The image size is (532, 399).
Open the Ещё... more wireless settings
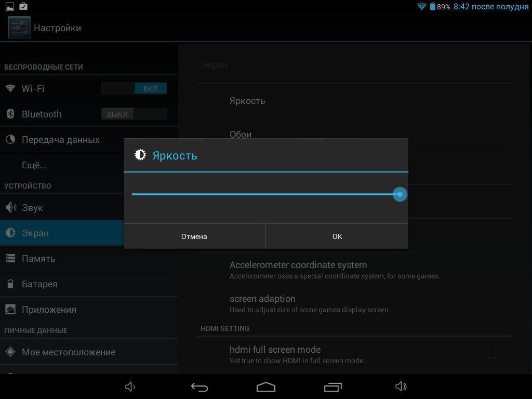point(34,166)
